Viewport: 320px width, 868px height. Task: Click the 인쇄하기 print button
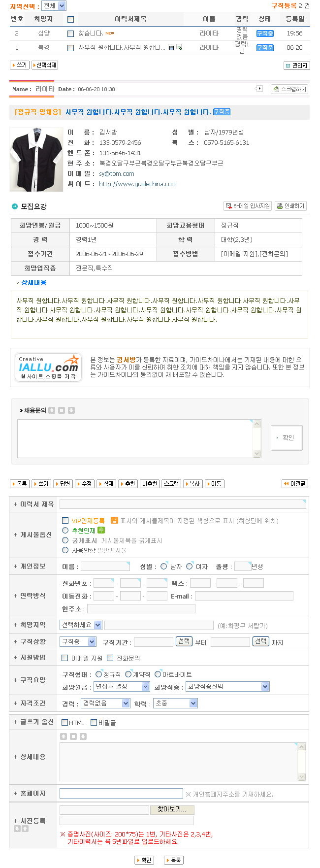pyautogui.click(x=290, y=206)
